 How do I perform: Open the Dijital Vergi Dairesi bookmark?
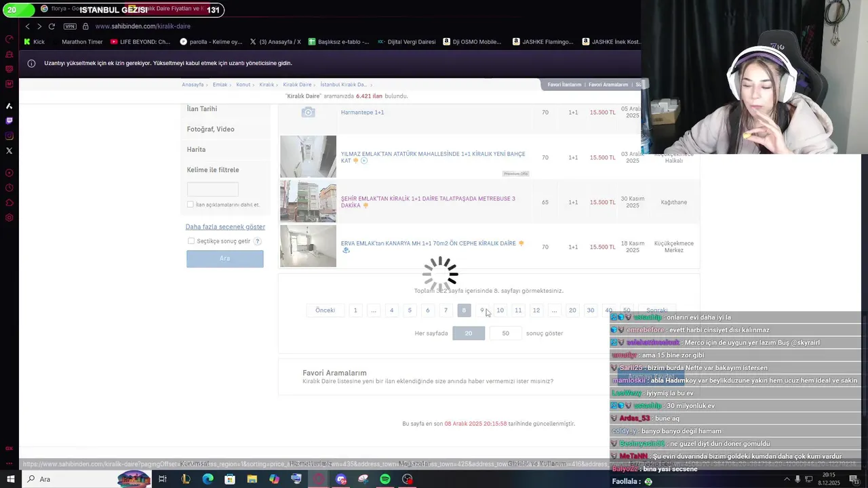point(406,42)
